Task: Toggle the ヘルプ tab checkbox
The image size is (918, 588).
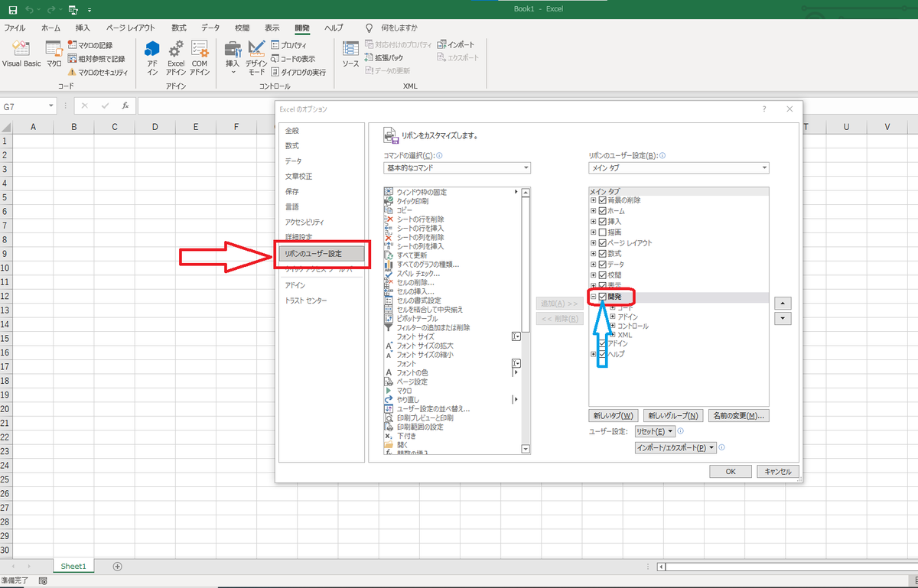Action: [603, 354]
